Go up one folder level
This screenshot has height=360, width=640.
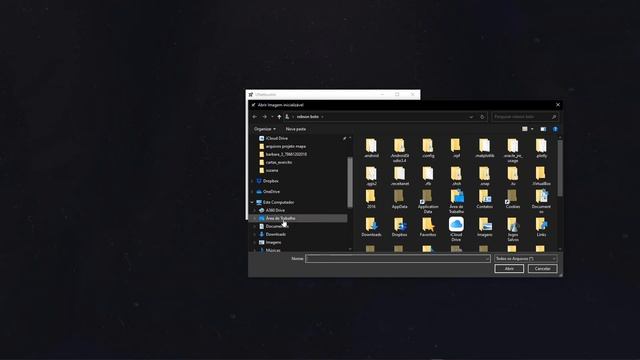(279, 117)
